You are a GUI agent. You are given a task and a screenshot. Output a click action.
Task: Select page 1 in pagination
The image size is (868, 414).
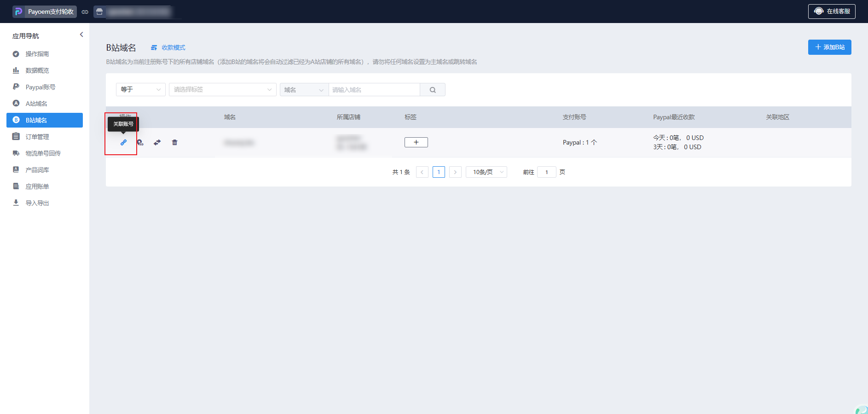click(x=439, y=172)
